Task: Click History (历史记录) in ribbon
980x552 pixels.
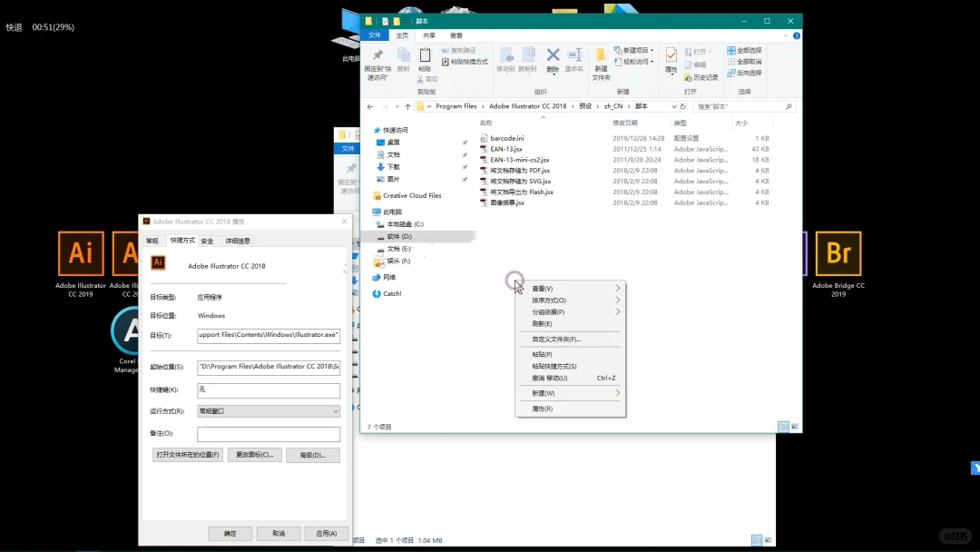Action: (x=701, y=77)
